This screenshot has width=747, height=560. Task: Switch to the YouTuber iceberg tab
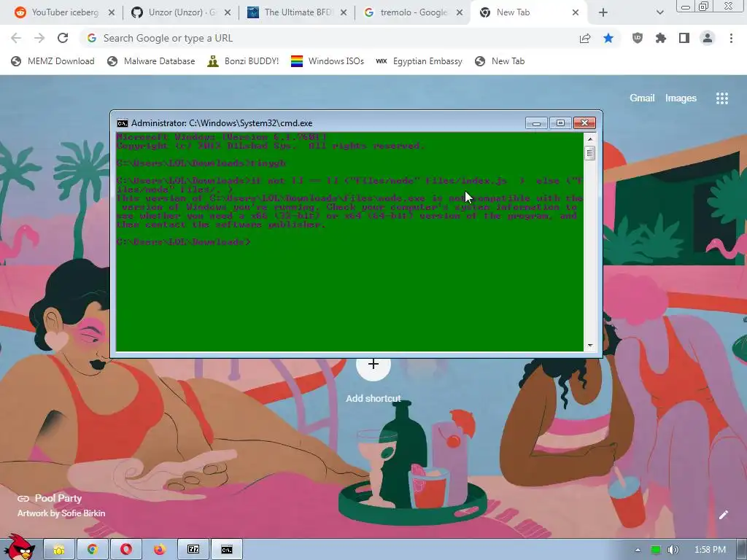click(60, 12)
